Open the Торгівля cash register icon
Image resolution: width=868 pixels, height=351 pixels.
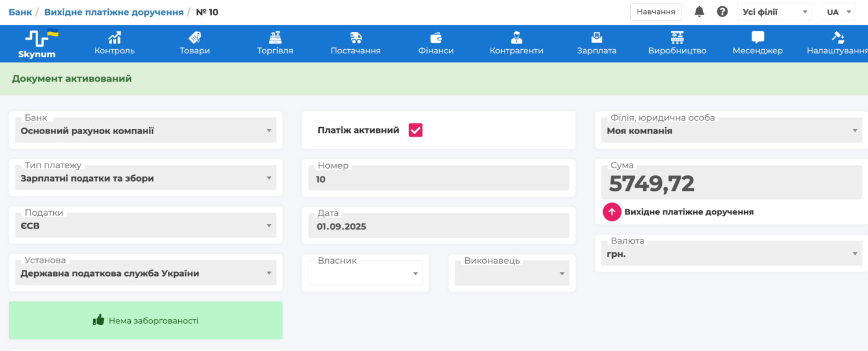tap(275, 38)
